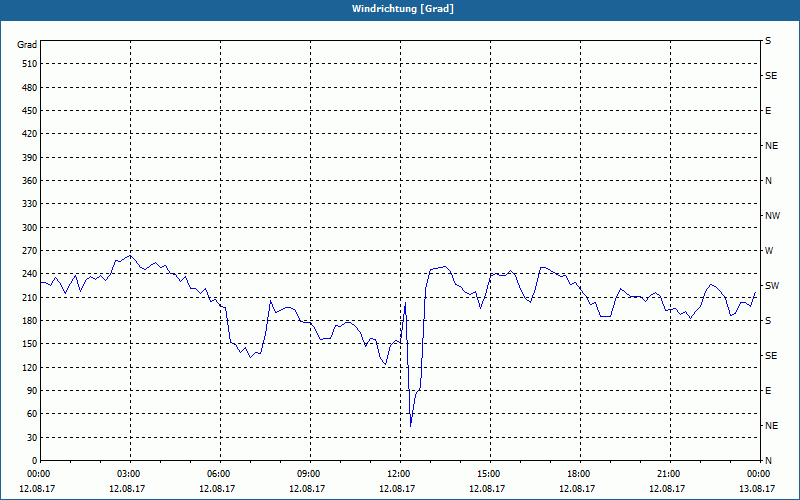Viewport: 800px width, 500px height.
Task: Click the SW compass label on the right axis
Action: coord(772,286)
